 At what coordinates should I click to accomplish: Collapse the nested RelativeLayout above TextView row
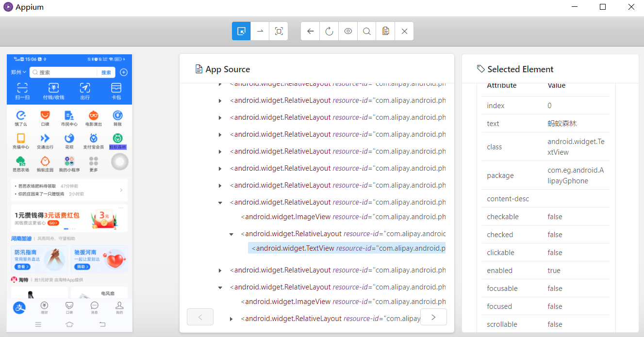(x=231, y=234)
